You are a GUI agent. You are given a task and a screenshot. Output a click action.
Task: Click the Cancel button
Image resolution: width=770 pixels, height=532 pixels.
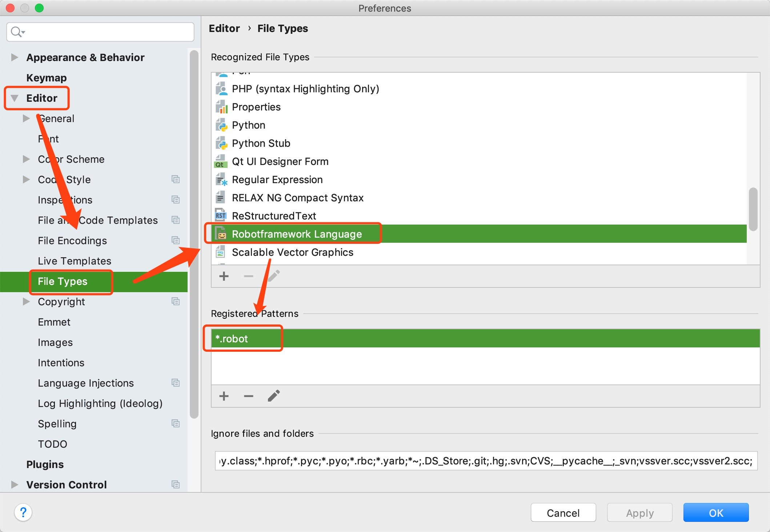(563, 513)
